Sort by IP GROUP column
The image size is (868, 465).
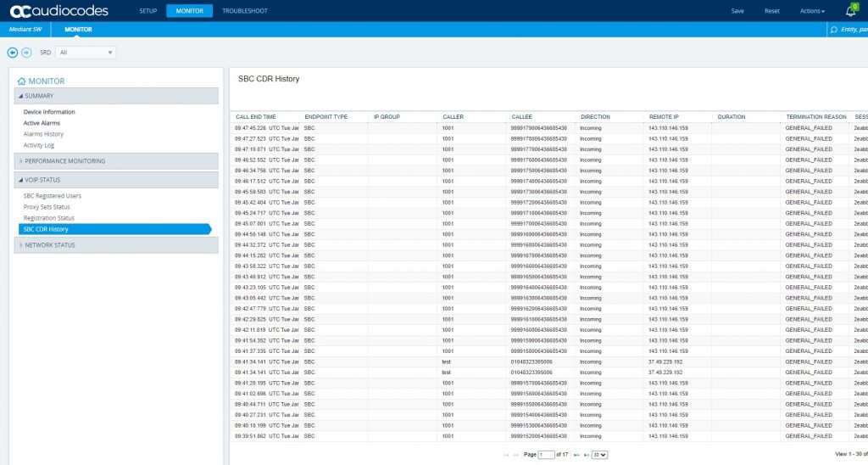(x=387, y=117)
